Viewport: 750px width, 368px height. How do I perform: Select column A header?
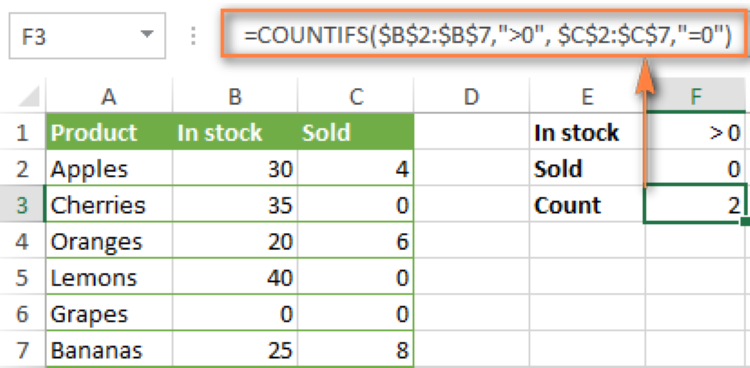pos(109,97)
